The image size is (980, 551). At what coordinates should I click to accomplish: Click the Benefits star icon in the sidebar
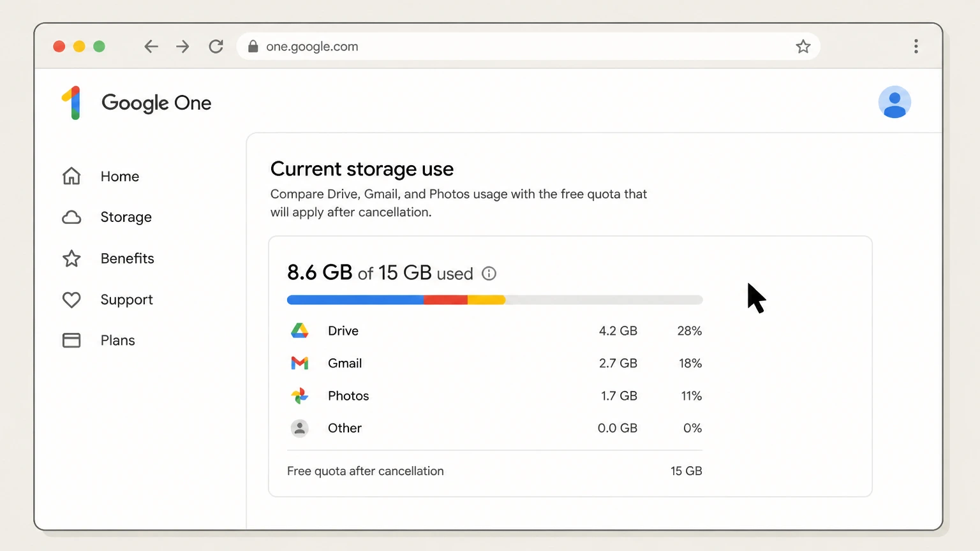(x=71, y=258)
